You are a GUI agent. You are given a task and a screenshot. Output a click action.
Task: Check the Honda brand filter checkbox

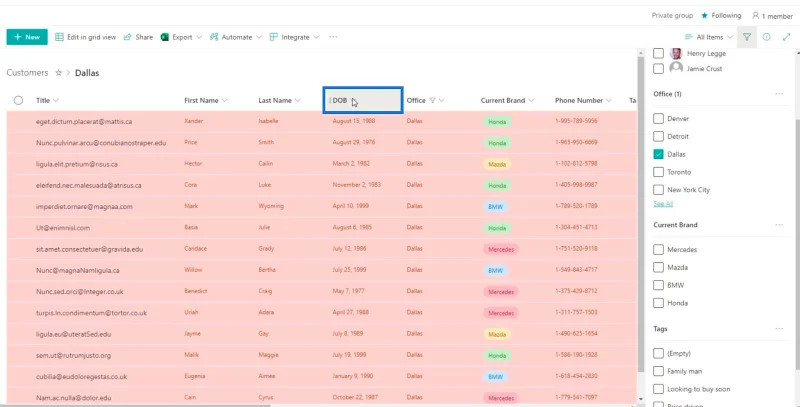pyautogui.click(x=658, y=303)
